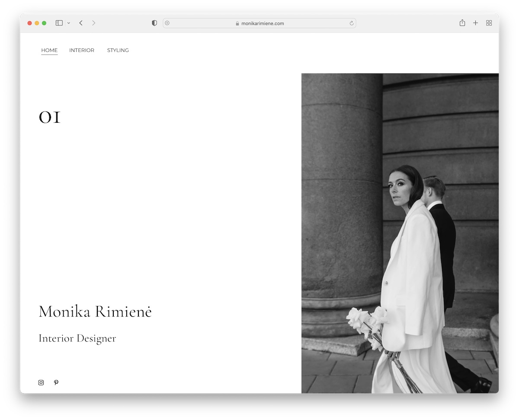This screenshot has height=420, width=519.
Task: Open the tab overview grid icon
Action: click(489, 23)
